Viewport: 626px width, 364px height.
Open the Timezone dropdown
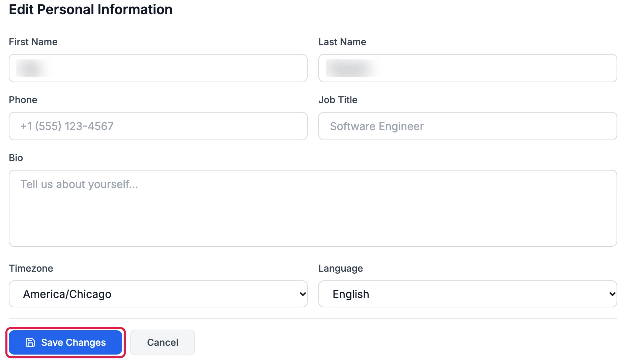[158, 294]
